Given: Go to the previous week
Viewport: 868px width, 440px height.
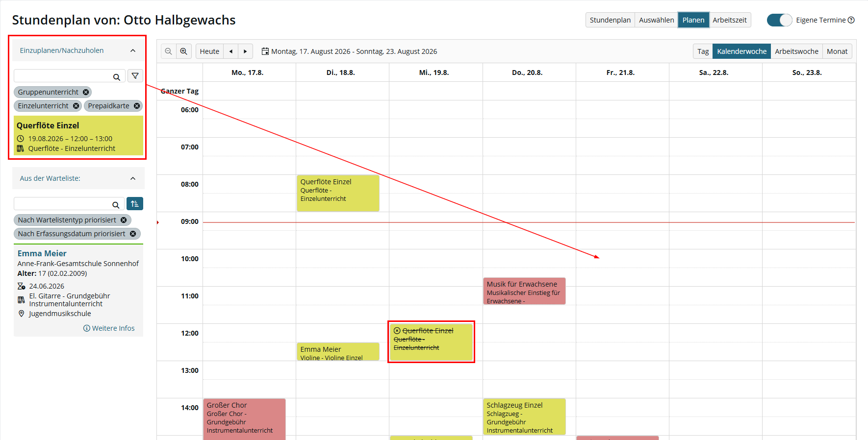Looking at the screenshot, I should tap(231, 51).
